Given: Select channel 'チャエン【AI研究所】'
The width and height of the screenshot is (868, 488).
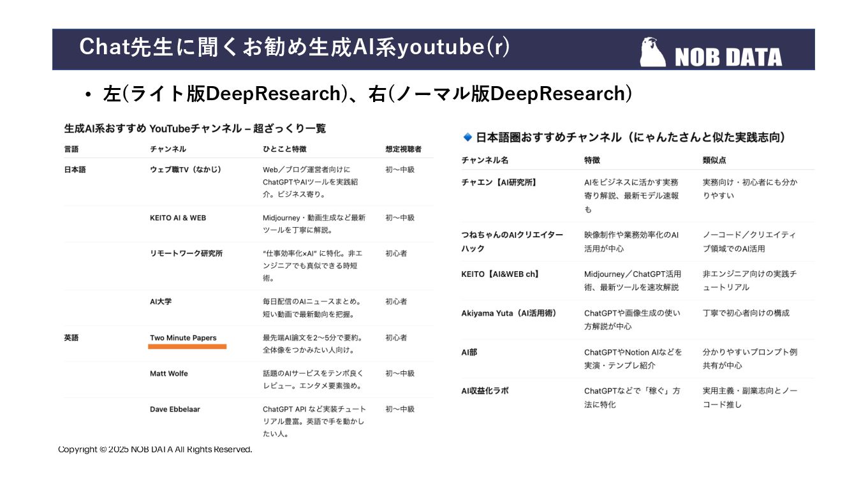Looking at the screenshot, I should tap(499, 182).
